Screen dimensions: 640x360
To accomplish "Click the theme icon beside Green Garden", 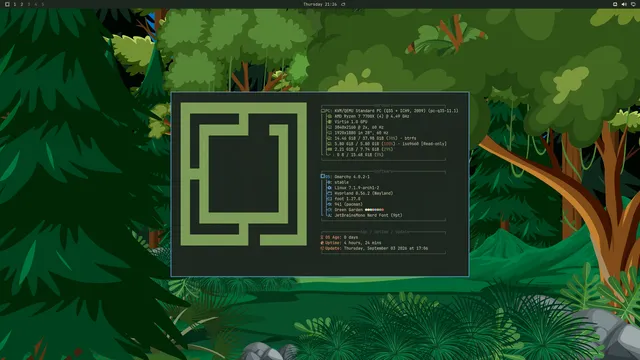I will pos(329,210).
